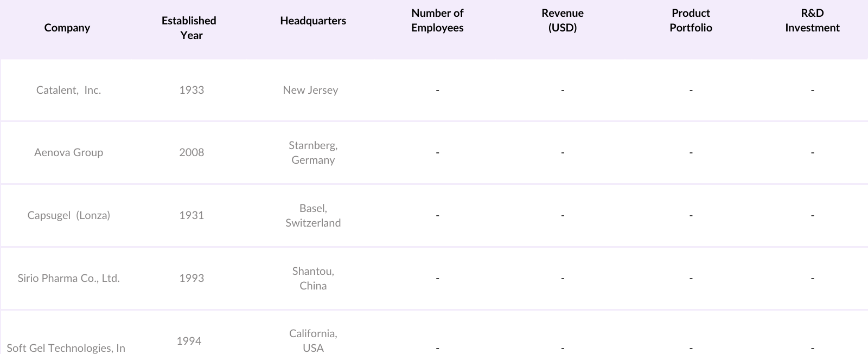Viewport: 868px width, 354px height.
Task: Click the Capsugel (Lonza) company name
Action: [x=68, y=215]
